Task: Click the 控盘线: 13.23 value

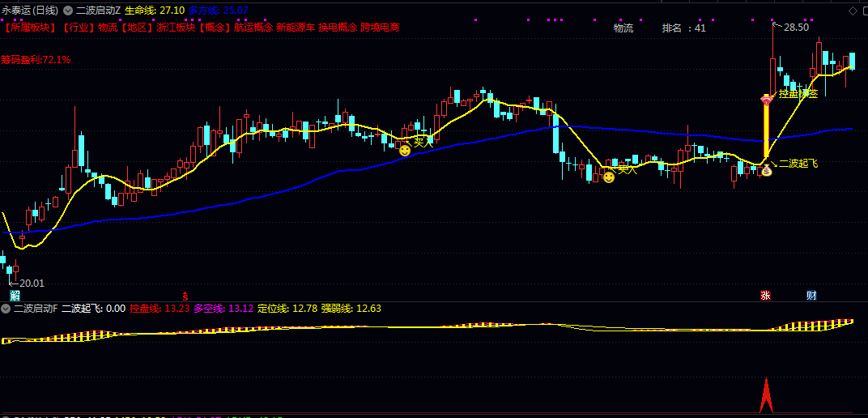Action: [160, 309]
